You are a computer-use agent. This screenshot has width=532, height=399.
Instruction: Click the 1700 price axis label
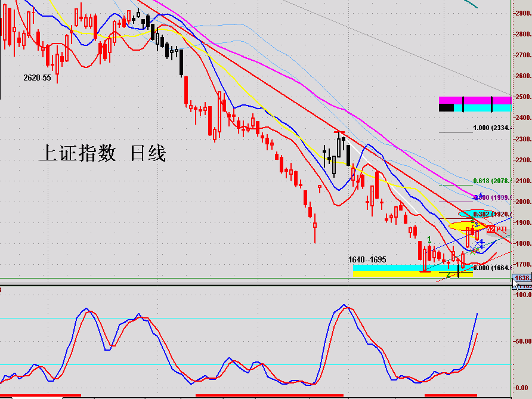click(x=523, y=265)
